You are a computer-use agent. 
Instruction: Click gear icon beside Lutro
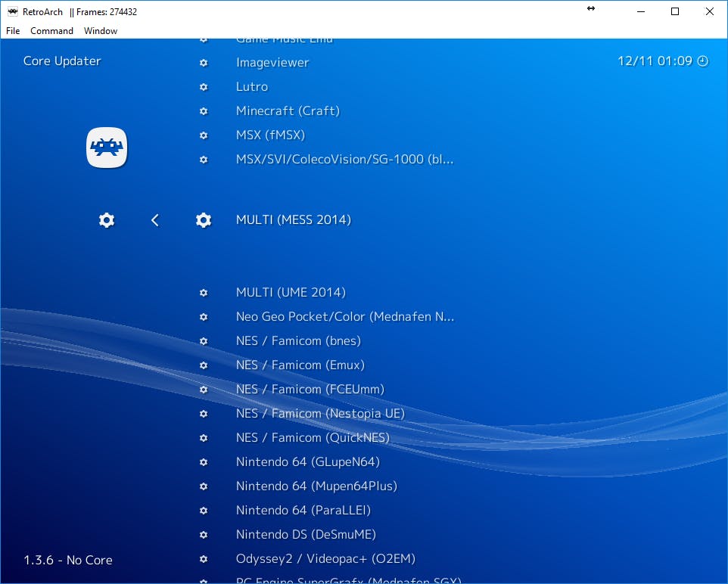pos(204,87)
